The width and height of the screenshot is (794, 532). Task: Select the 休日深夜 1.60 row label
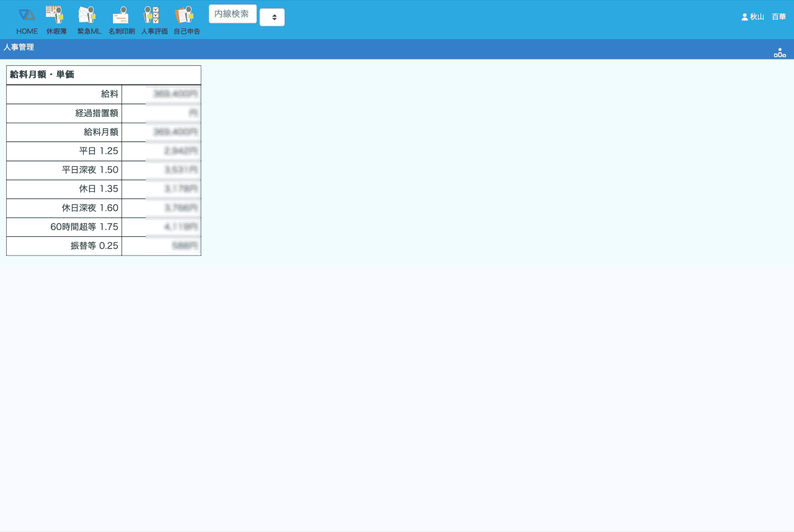click(x=90, y=208)
